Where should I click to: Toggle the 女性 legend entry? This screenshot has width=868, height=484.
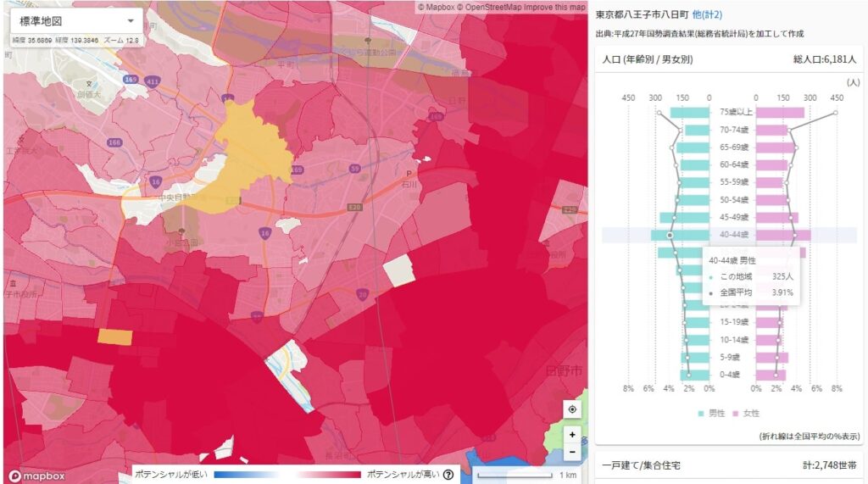(746, 413)
